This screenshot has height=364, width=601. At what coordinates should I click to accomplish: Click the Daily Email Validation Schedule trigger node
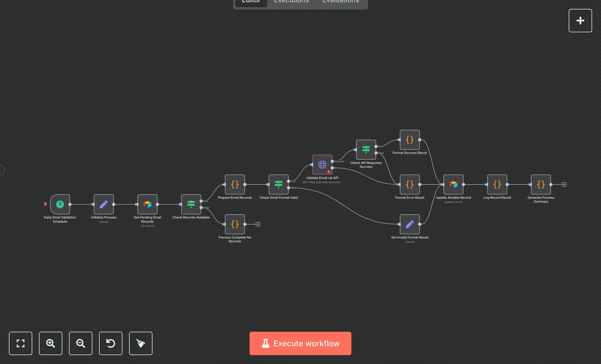pos(60,204)
